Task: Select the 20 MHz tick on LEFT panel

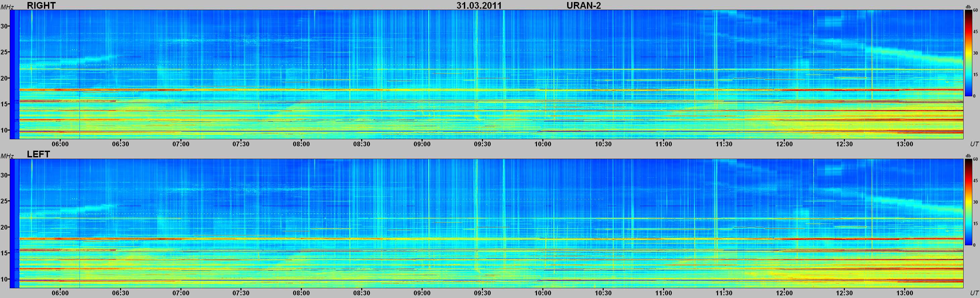Action: [x=4, y=227]
